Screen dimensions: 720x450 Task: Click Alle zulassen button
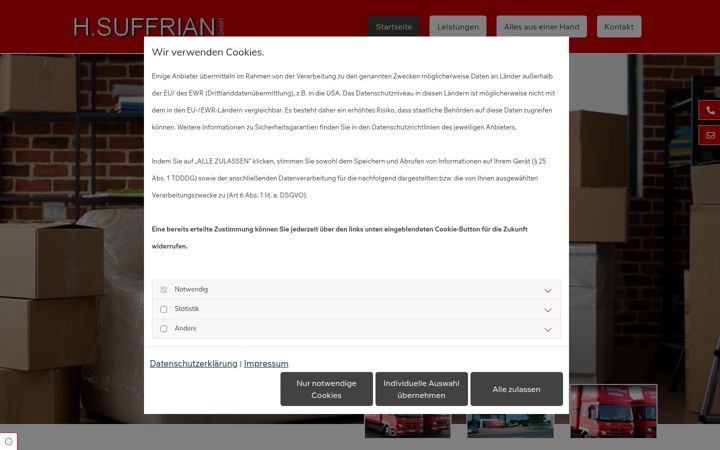pos(517,389)
